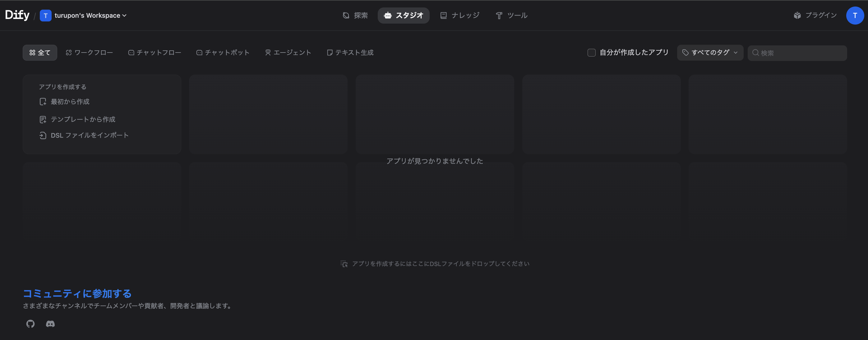Open コミュニティに参加する link
Screen dimensions: 868x340
point(77,293)
